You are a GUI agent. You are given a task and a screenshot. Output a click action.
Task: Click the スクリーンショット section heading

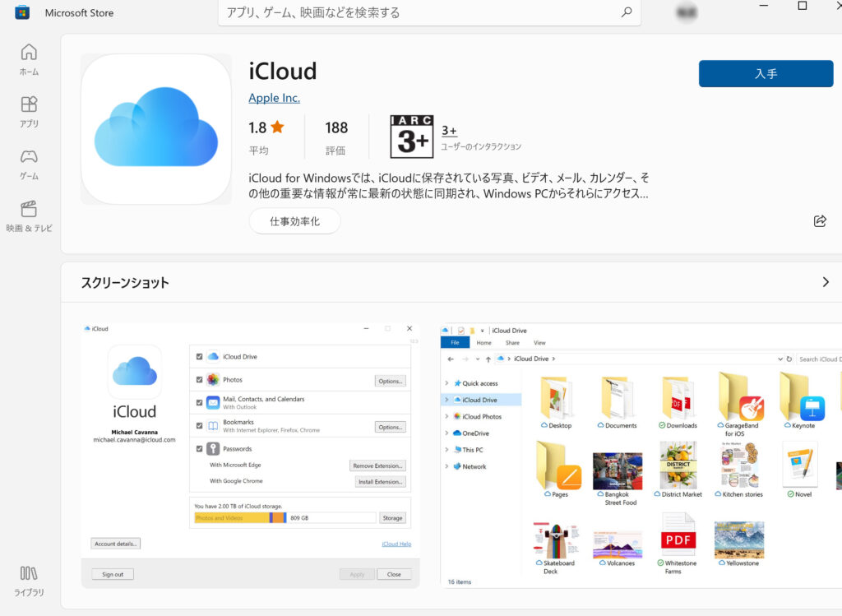[125, 282]
